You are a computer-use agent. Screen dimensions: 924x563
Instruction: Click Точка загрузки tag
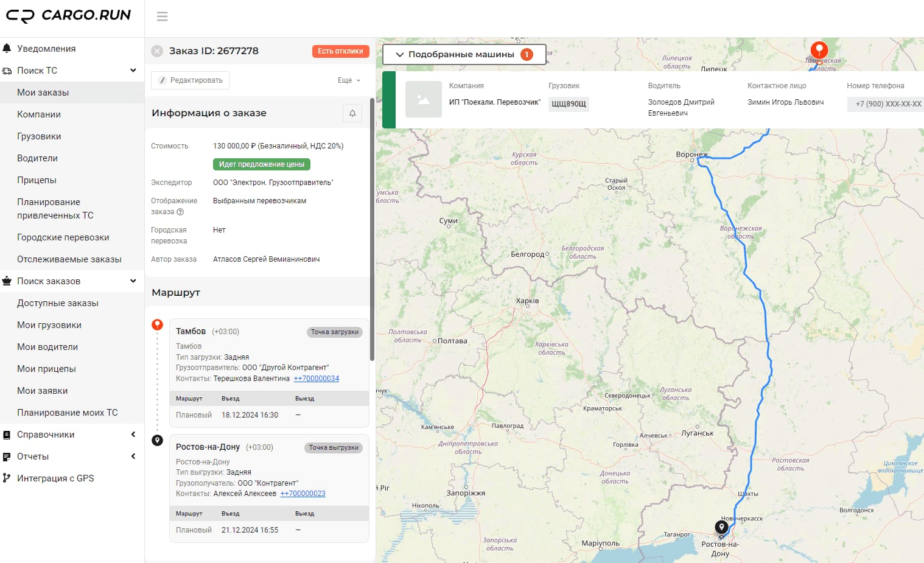tap(334, 332)
